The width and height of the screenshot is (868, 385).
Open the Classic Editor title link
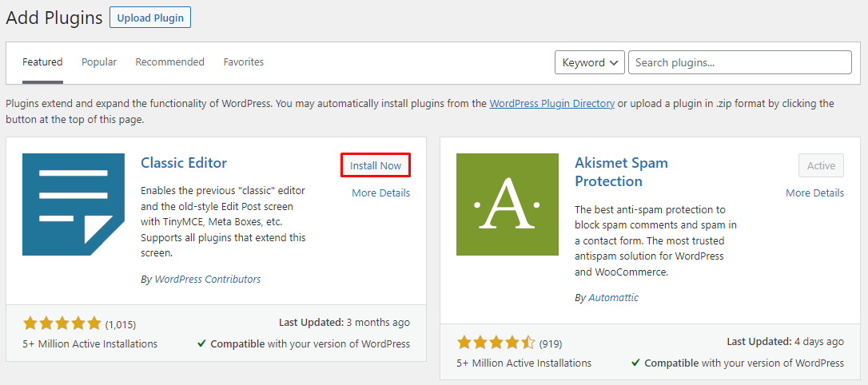pos(184,163)
